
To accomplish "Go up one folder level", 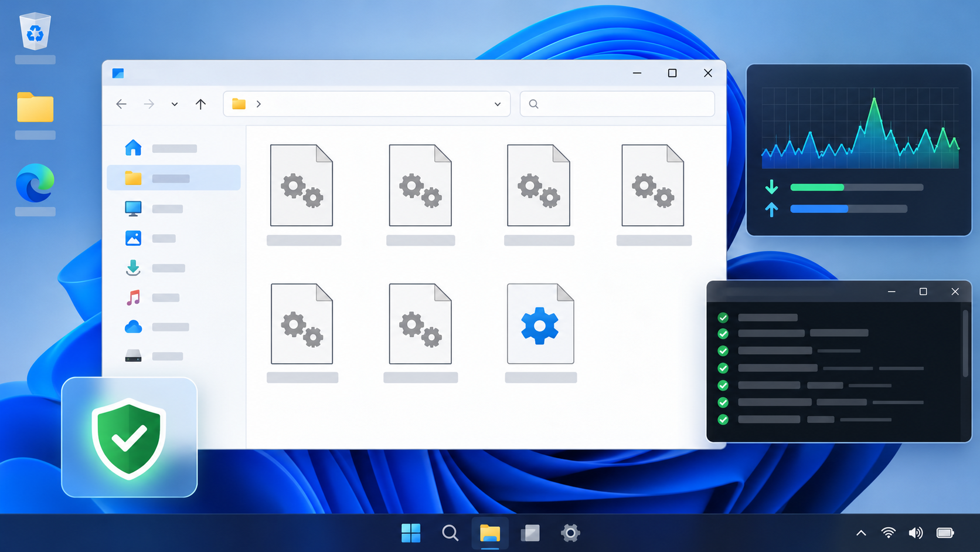I will pos(200,104).
